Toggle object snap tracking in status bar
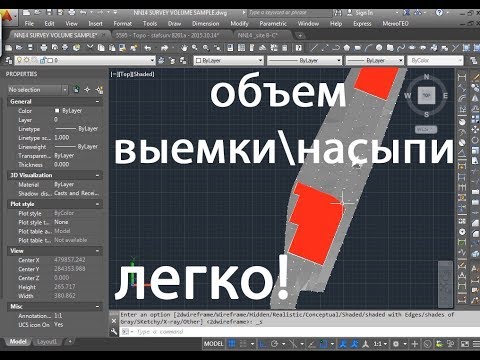 click(x=312, y=344)
